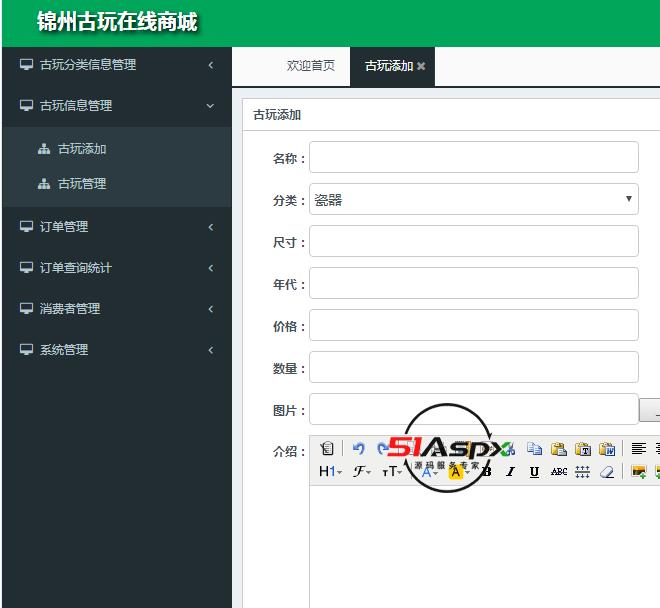Toggle HTML source view in the editor
Screen dimensions: 660x608
[x=327, y=448]
